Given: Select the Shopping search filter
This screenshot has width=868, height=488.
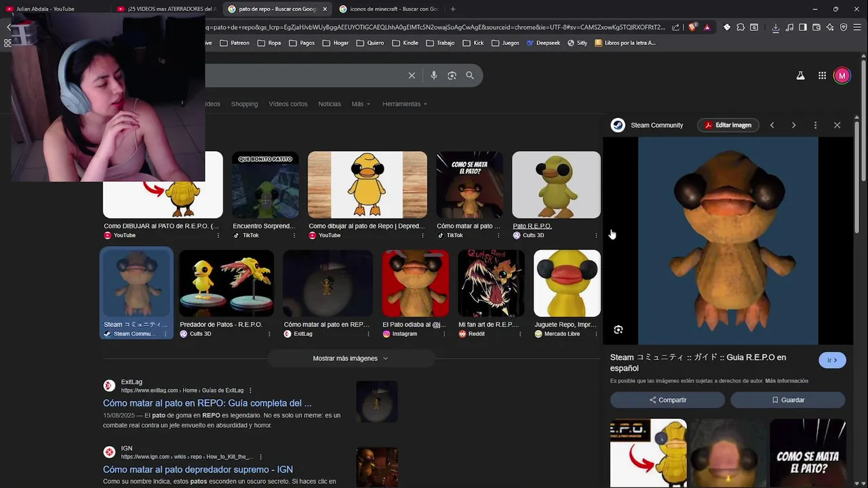Looking at the screenshot, I should coord(244,104).
